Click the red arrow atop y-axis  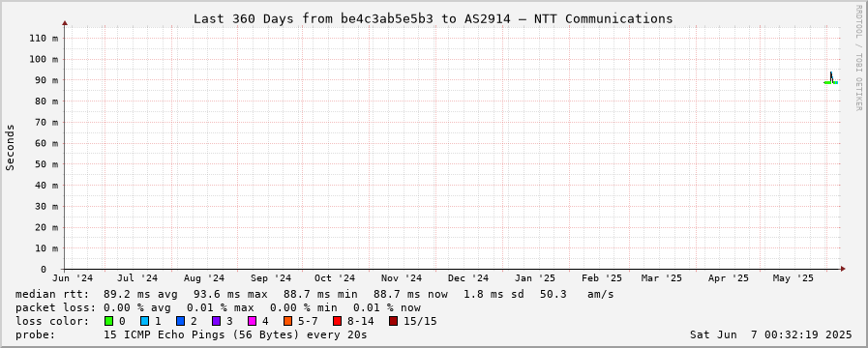coord(65,23)
